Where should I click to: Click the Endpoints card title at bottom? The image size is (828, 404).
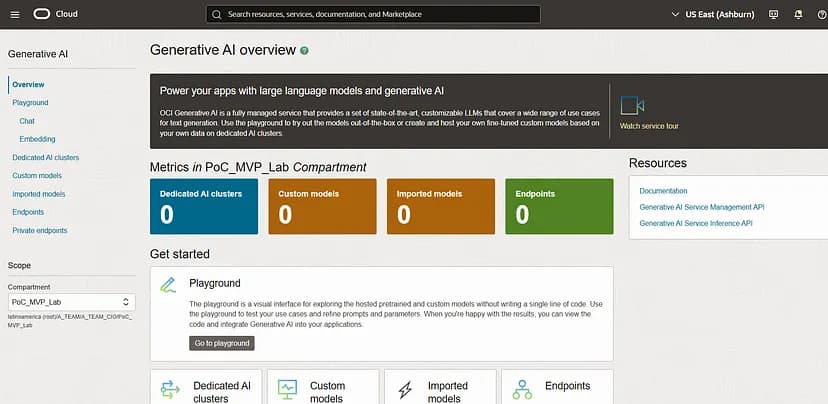click(x=568, y=386)
